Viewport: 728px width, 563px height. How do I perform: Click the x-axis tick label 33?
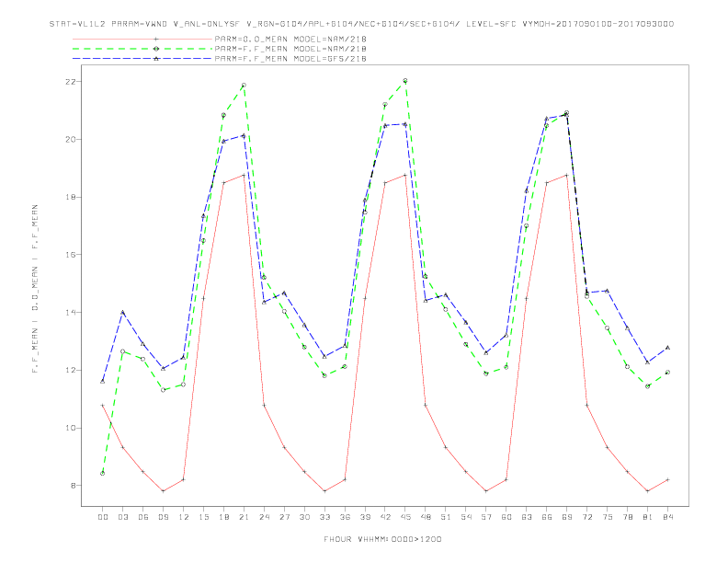tap(324, 517)
